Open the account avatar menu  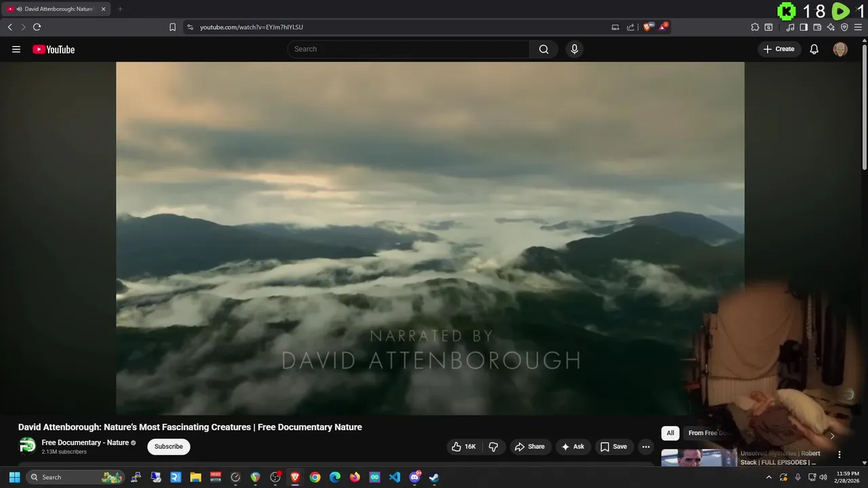point(840,49)
